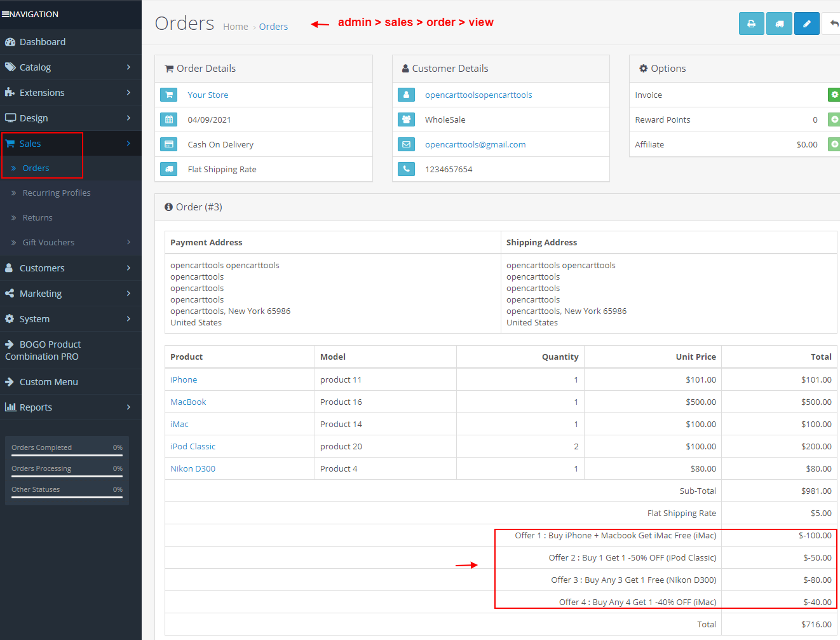
Task: Click the print invoice icon button
Action: [751, 24]
